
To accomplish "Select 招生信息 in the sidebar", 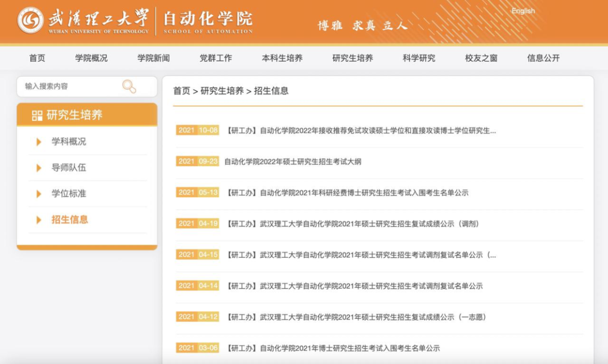I will click(x=70, y=220).
